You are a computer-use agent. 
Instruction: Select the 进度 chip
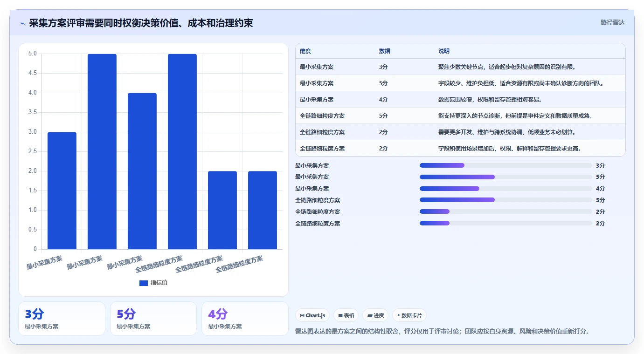click(375, 315)
